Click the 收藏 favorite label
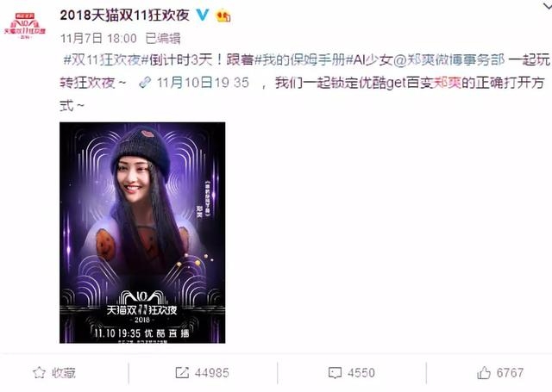552x392 pixels. click(64, 373)
